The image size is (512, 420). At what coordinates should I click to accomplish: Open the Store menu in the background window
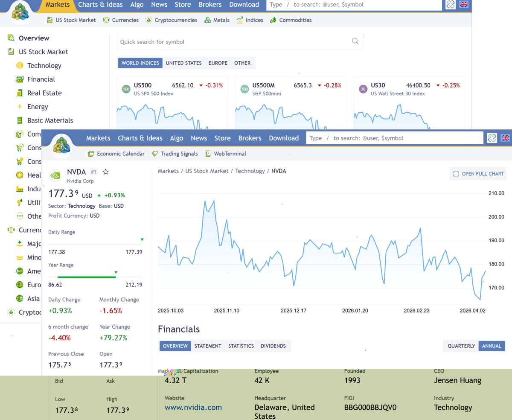coord(183,5)
